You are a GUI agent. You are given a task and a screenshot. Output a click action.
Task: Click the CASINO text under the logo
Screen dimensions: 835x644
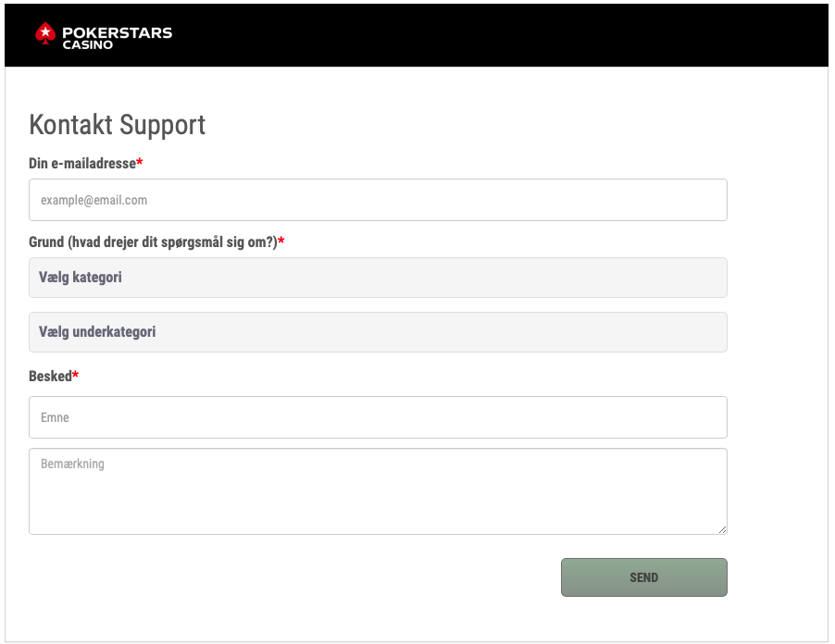[88, 44]
